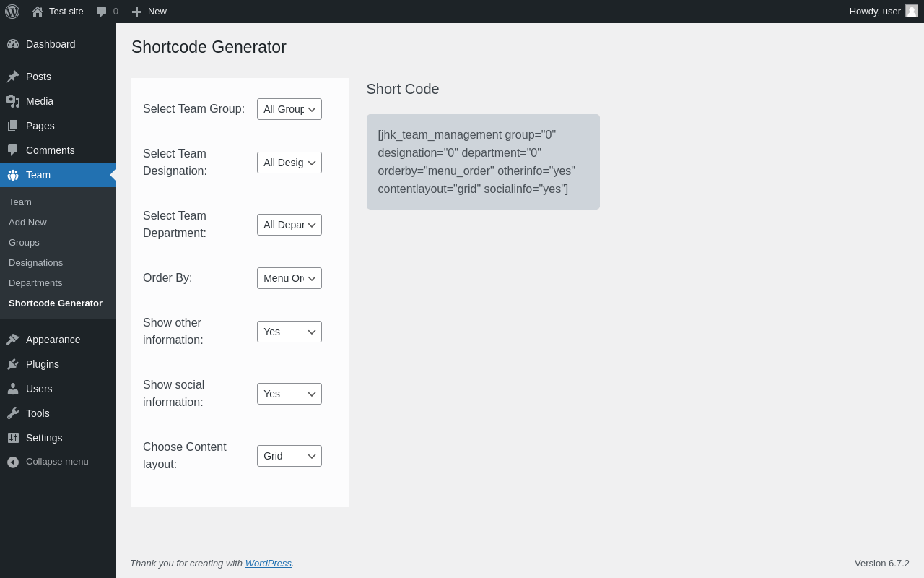
Task: Follow the WordPress footer link
Action: coord(268,564)
